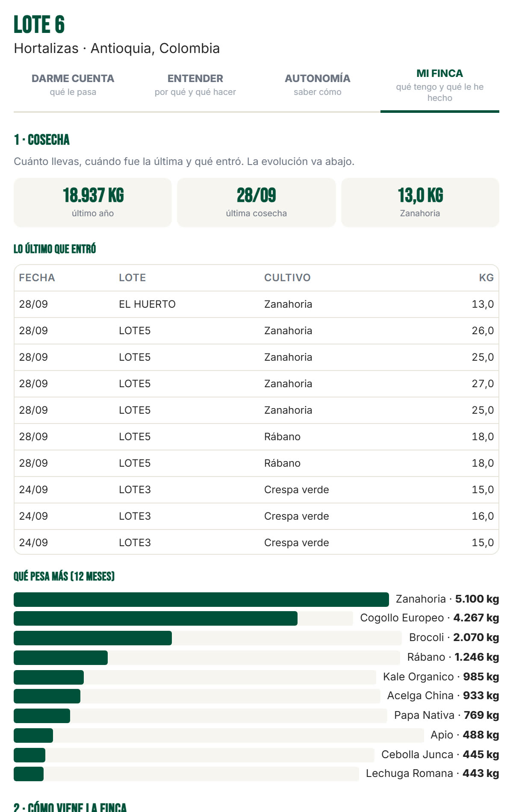Viewport: 513px width, 812px height.
Task: Click the Acelga China · 933 kg label
Action: tap(443, 696)
